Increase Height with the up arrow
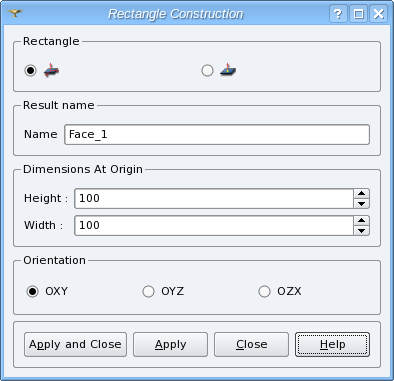The height and width of the screenshot is (381, 394). (x=362, y=194)
